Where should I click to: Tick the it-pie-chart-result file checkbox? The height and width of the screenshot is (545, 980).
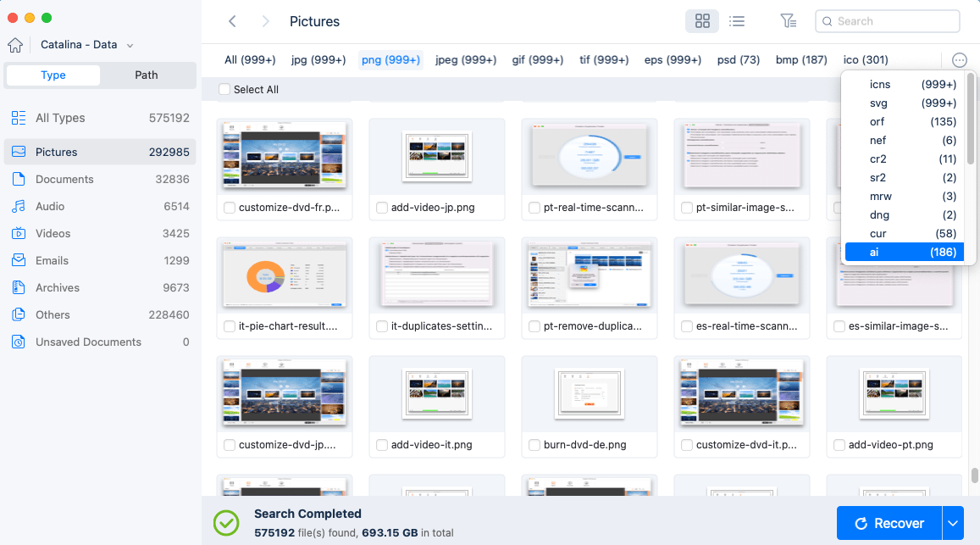click(230, 326)
